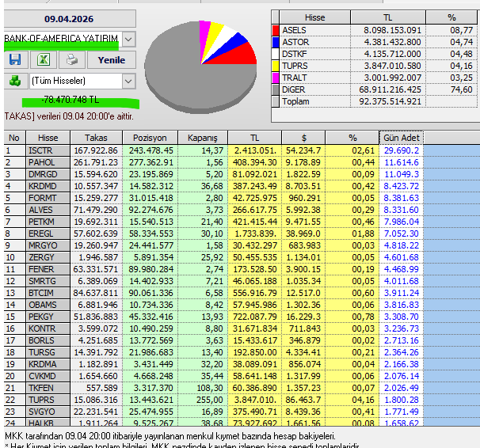Click the main table's Hisse column header
The height and width of the screenshot is (448, 480).
pos(48,138)
